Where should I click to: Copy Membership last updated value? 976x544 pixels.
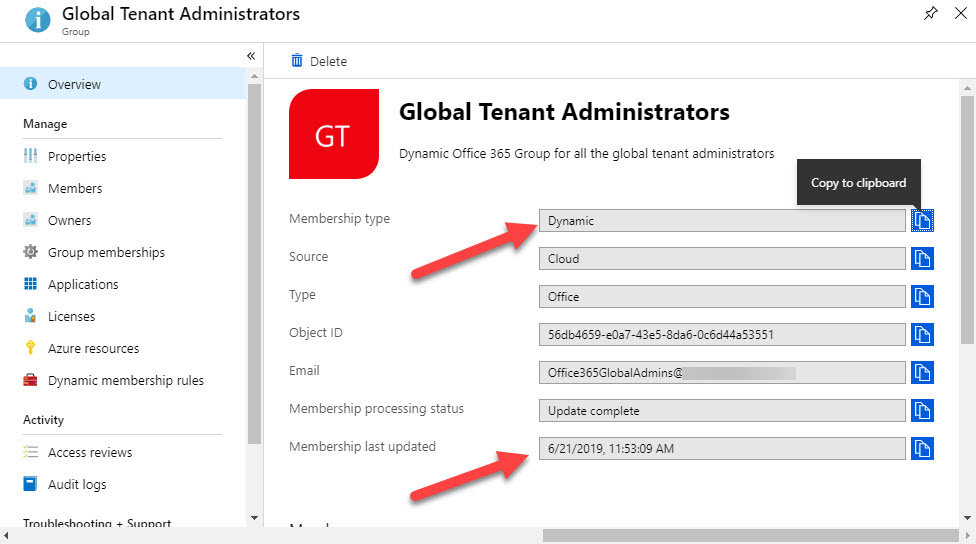click(922, 449)
